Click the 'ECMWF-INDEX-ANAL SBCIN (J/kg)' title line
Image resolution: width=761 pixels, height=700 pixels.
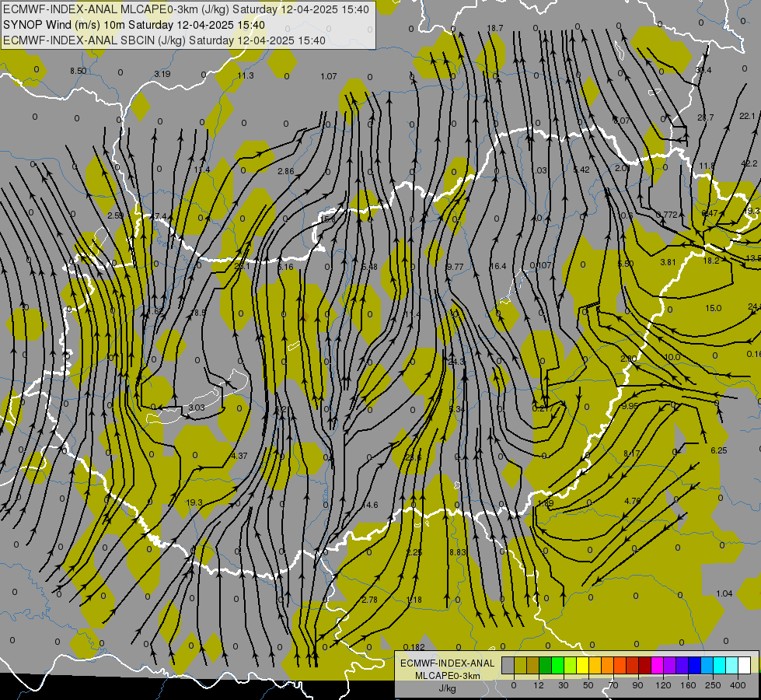click(x=164, y=40)
